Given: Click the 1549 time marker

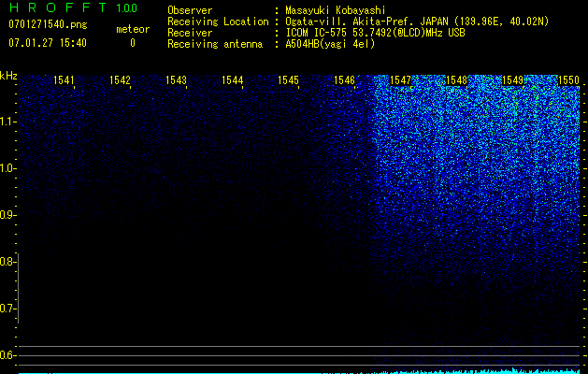Looking at the screenshot, I should (x=512, y=80).
